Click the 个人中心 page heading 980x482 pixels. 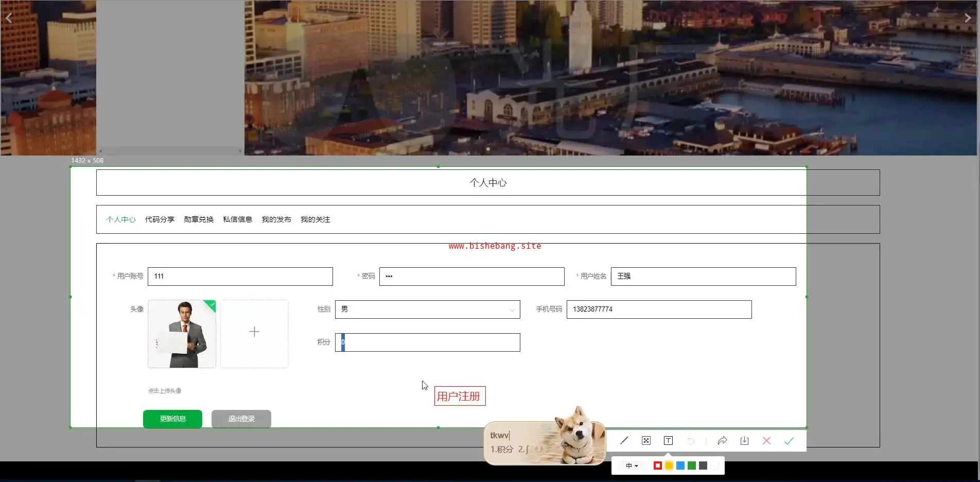488,183
